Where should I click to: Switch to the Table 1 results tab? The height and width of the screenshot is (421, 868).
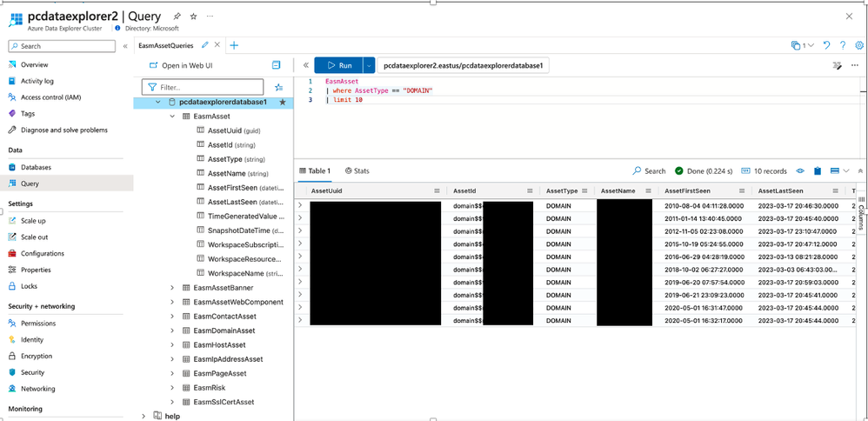(315, 171)
